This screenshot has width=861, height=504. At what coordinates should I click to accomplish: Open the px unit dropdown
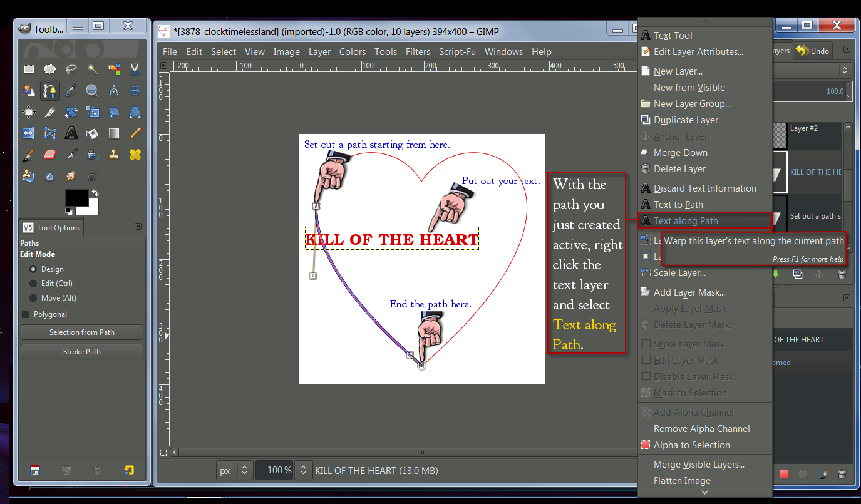pos(234,470)
